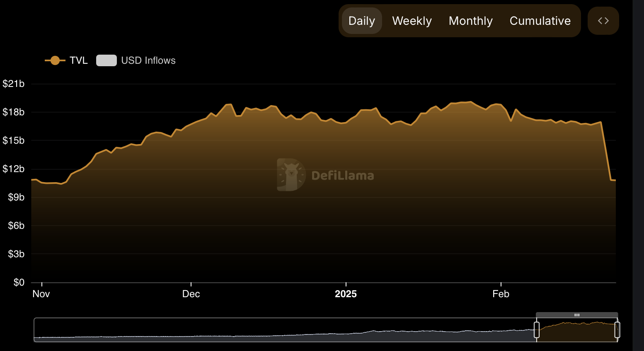This screenshot has height=351, width=644.
Task: Toggle the USD Inflows gray legend swatch
Action: (107, 60)
